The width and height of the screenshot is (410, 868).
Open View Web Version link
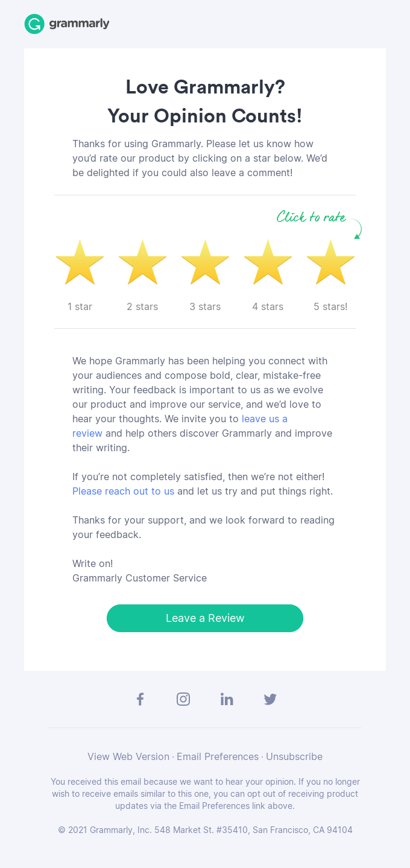click(x=128, y=756)
